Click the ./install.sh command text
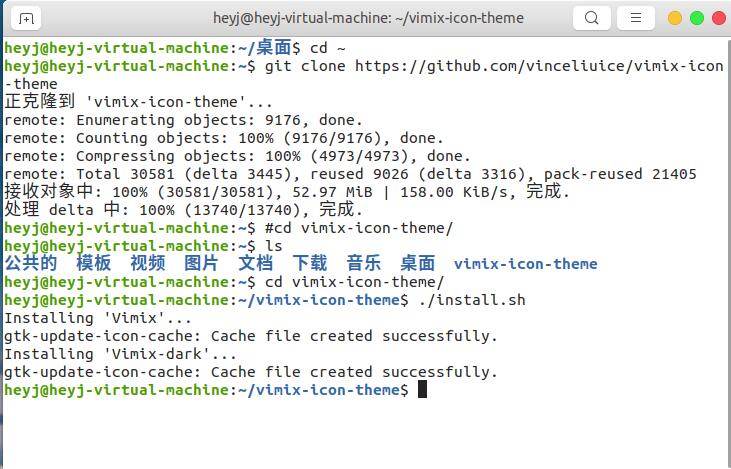The image size is (731, 469). 472,300
